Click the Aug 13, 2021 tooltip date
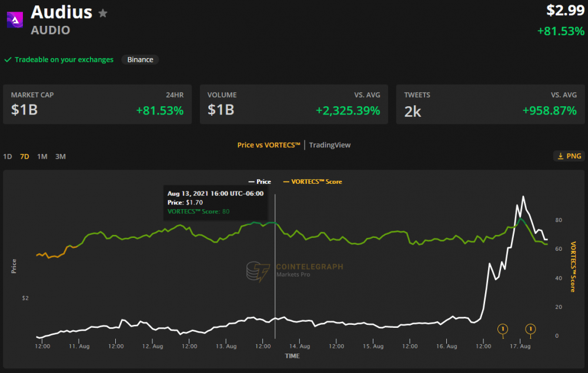Image resolution: width=588 pixels, height=373 pixels. coord(215,193)
